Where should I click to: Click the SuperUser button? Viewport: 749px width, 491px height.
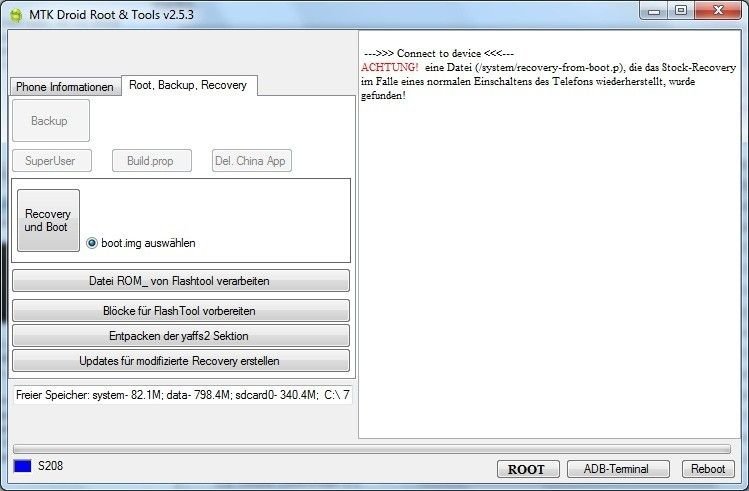pos(52,160)
